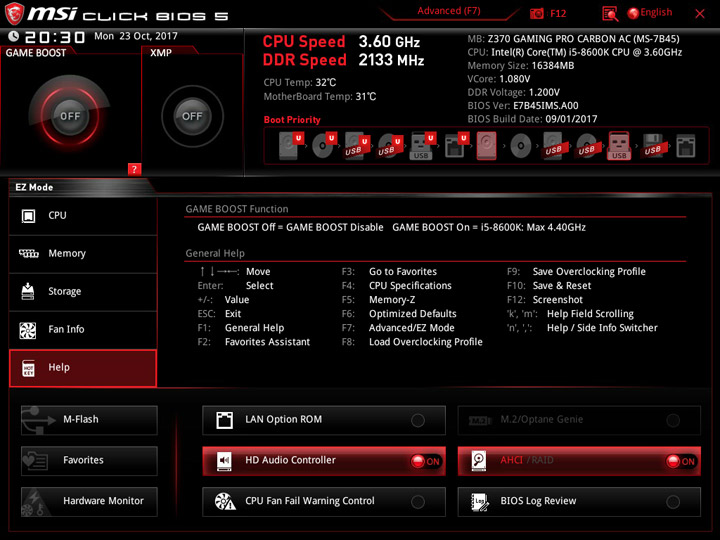The height and width of the screenshot is (540, 720).
Task: Select the highlighted legacy hard disk boot device
Action: coord(486,146)
